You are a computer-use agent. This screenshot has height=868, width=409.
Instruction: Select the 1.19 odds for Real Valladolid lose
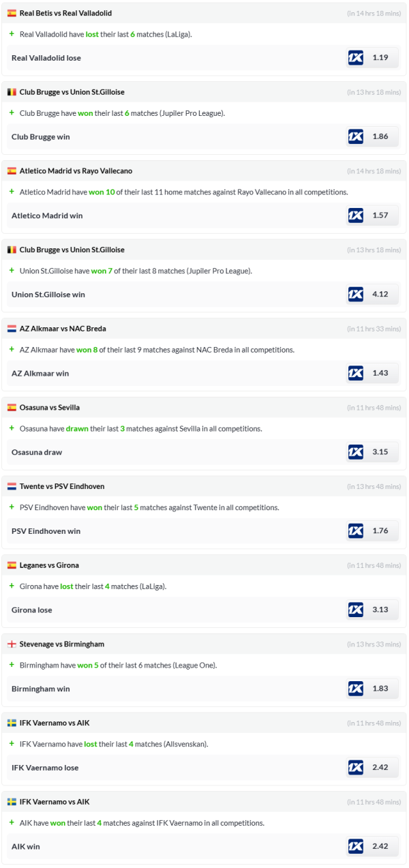[x=380, y=58]
